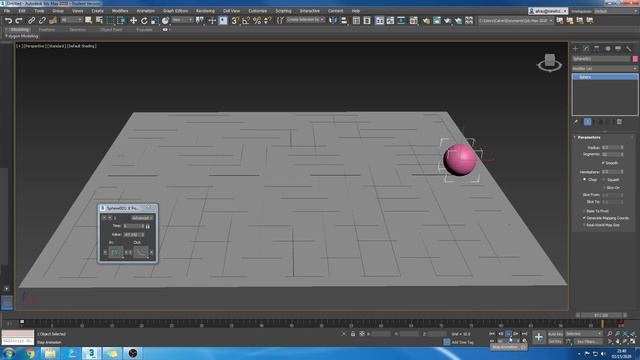
Task: Click Maximize Viewport toggle icon
Action: (x=633, y=341)
